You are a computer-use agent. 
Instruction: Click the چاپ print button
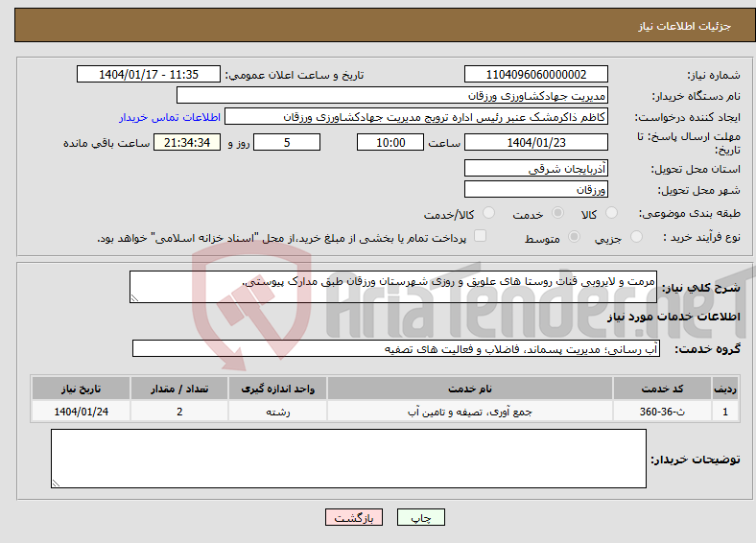pyautogui.click(x=421, y=517)
